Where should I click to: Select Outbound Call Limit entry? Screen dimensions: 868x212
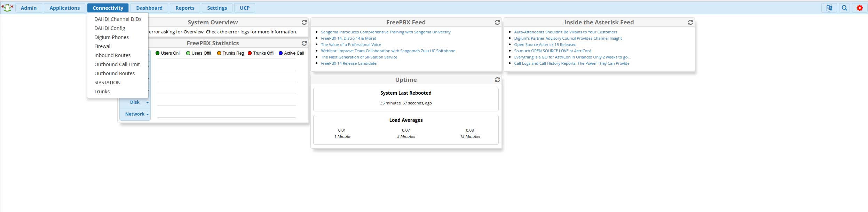(118, 64)
